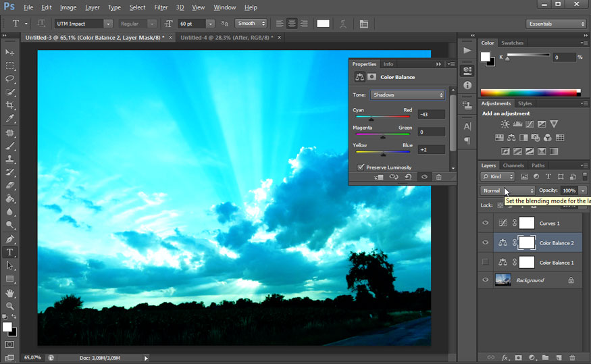Click the delete adjustment trash icon in Properties
This screenshot has width=591, height=364.
(x=438, y=177)
